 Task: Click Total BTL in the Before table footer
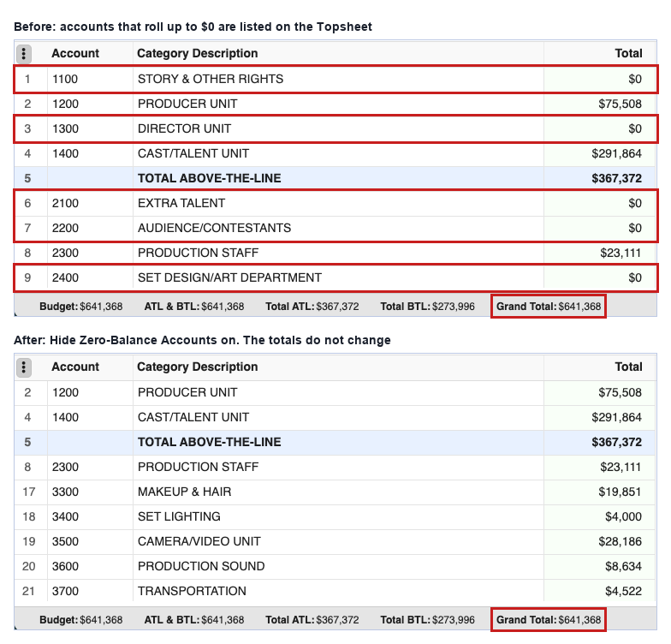[428, 307]
